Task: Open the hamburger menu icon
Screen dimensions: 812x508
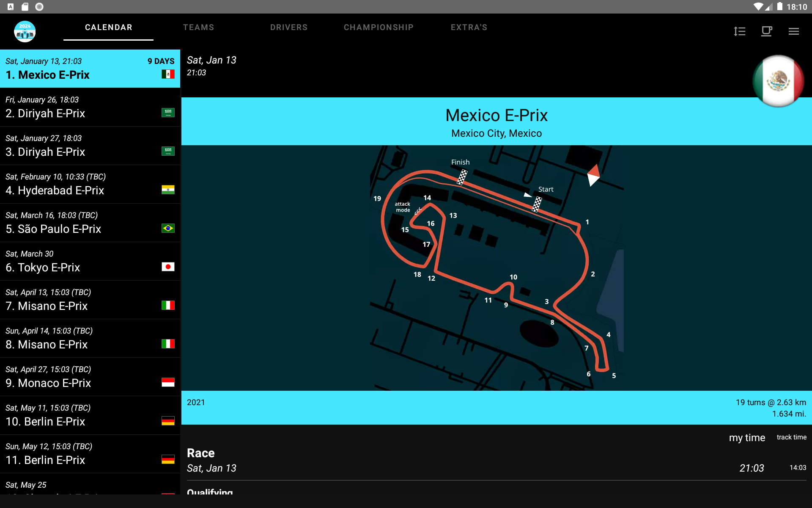Action: click(x=793, y=31)
